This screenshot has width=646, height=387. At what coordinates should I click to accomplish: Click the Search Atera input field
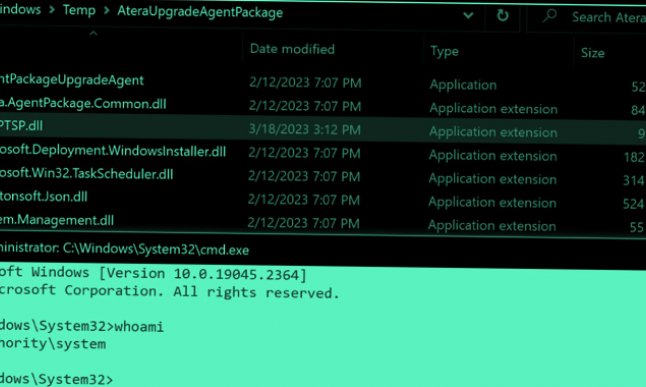point(587,17)
